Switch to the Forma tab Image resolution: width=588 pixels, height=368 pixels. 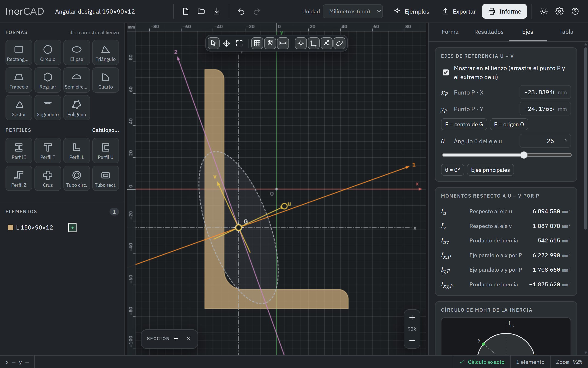pos(450,32)
